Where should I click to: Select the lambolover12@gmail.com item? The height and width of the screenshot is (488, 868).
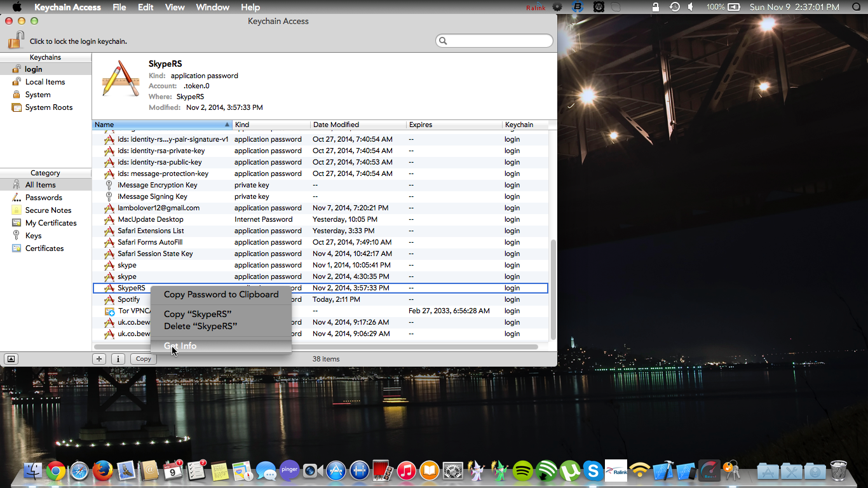[x=320, y=208]
